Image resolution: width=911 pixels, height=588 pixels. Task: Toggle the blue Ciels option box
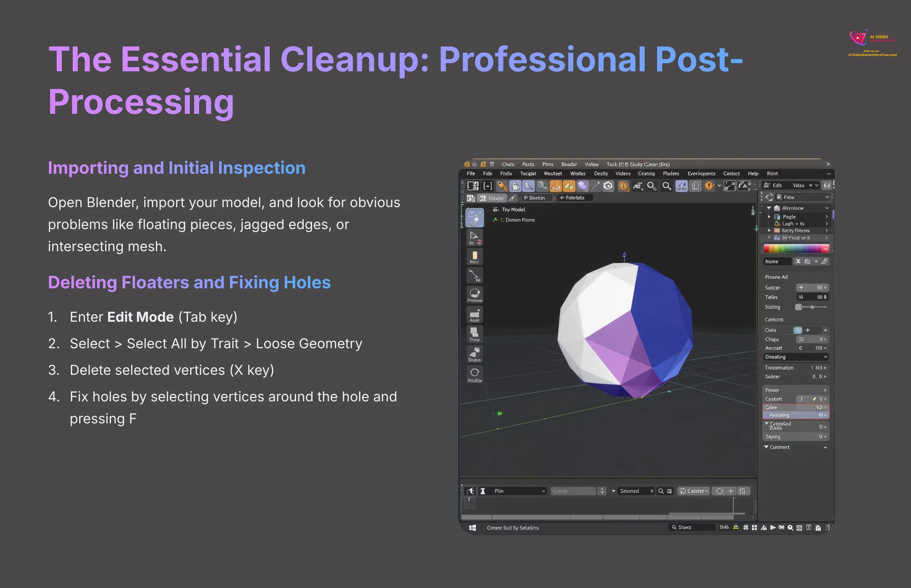798,330
